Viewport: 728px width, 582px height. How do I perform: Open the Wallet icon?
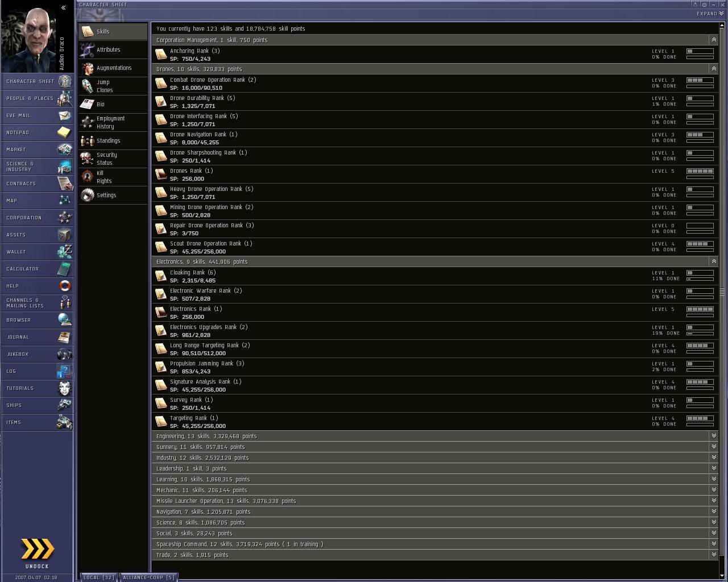(65, 252)
